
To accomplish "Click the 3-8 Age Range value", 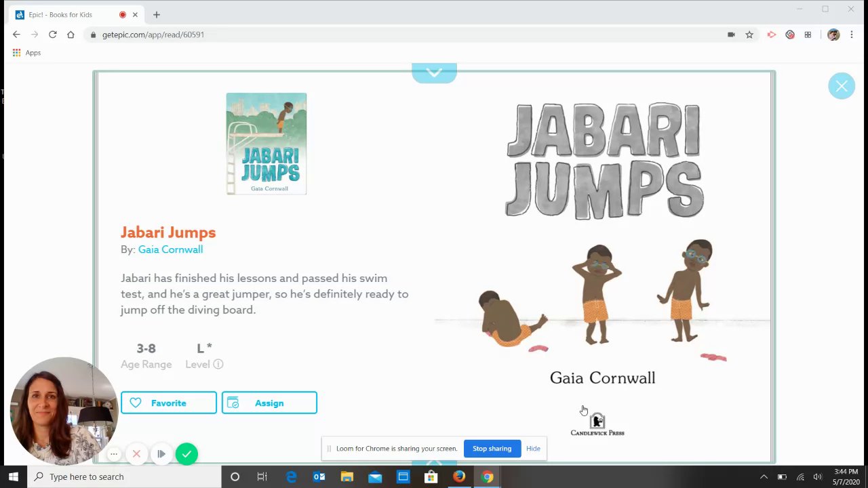I will point(146,348).
